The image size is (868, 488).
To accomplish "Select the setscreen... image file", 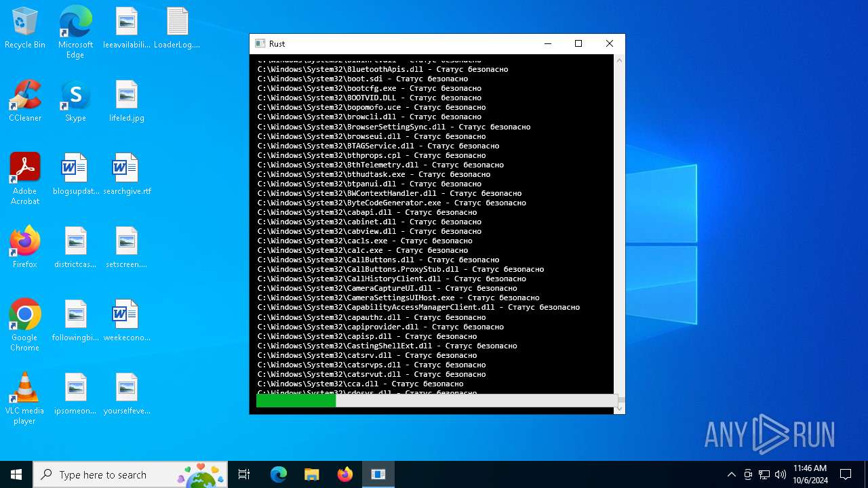I will pos(127,248).
